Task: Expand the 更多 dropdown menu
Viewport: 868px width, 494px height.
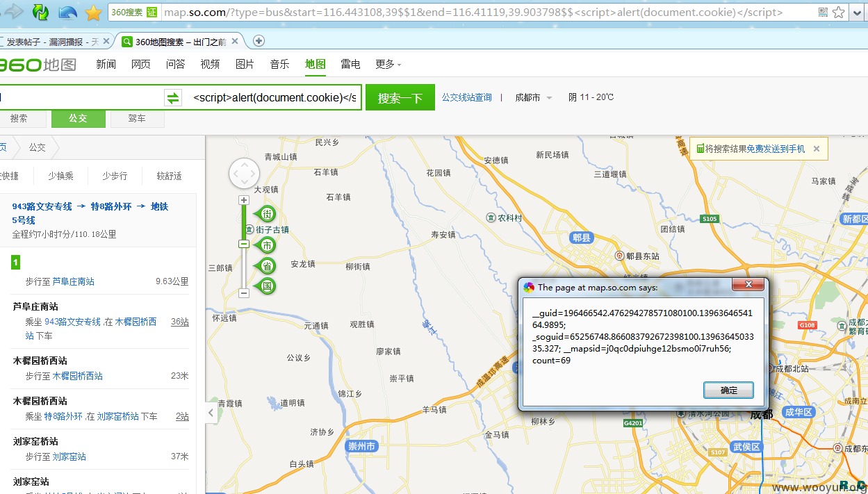Action: pos(388,64)
